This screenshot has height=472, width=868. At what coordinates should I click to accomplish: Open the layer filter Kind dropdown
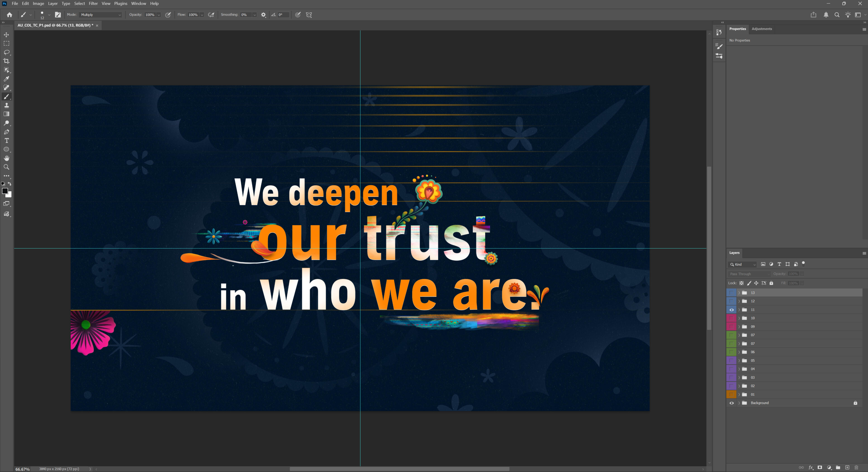tap(743, 264)
